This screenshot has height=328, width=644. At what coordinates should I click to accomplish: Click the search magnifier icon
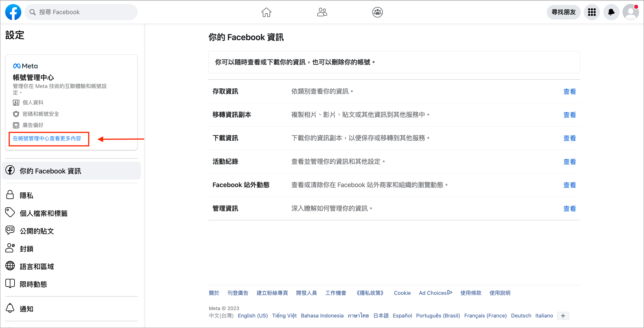33,12
